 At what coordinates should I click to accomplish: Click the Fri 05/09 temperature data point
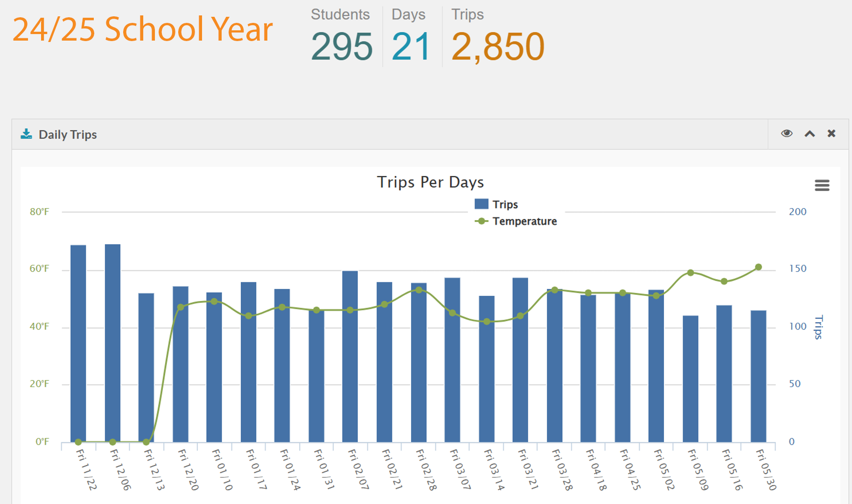point(691,273)
